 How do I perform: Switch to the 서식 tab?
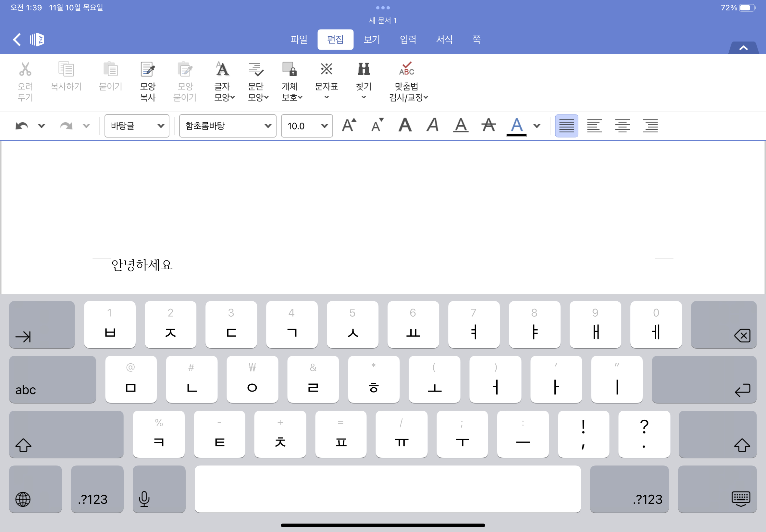[444, 39]
